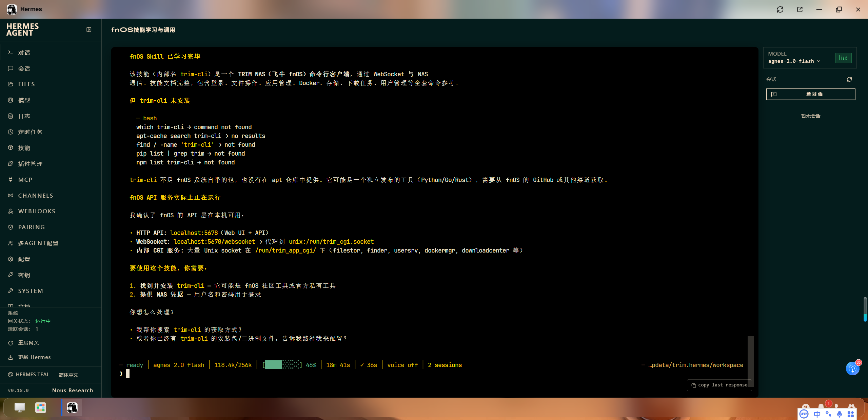Click the v0.18.0 version label

(18, 391)
